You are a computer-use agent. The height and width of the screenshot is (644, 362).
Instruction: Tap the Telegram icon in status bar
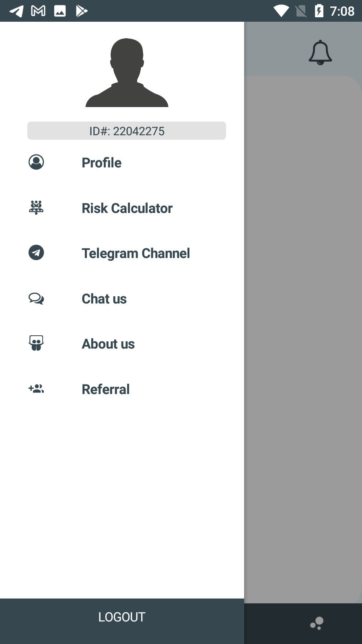pyautogui.click(x=16, y=11)
